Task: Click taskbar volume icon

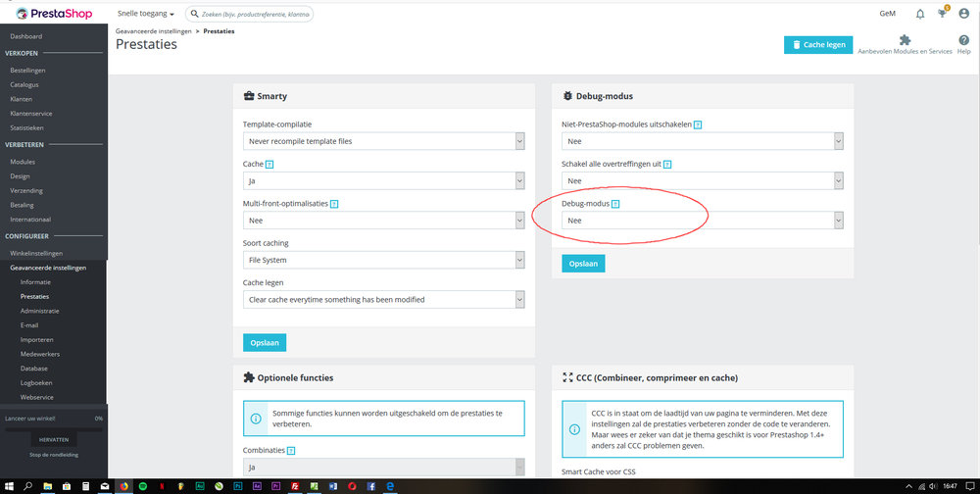Action: click(x=932, y=486)
